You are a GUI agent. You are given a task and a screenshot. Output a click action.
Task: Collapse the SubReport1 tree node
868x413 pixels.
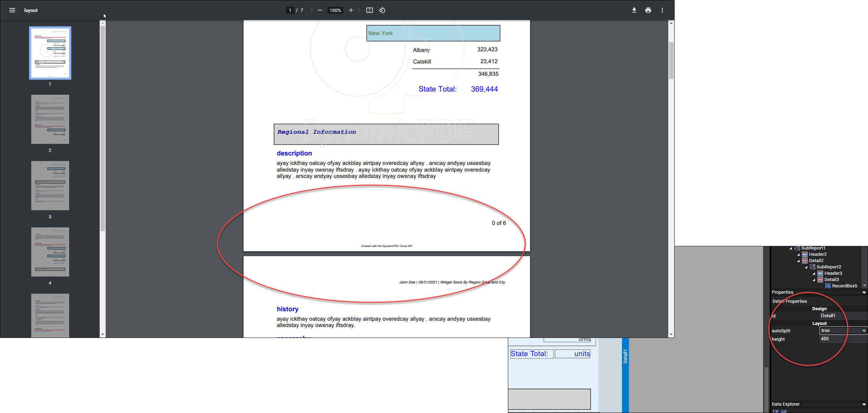(x=791, y=248)
